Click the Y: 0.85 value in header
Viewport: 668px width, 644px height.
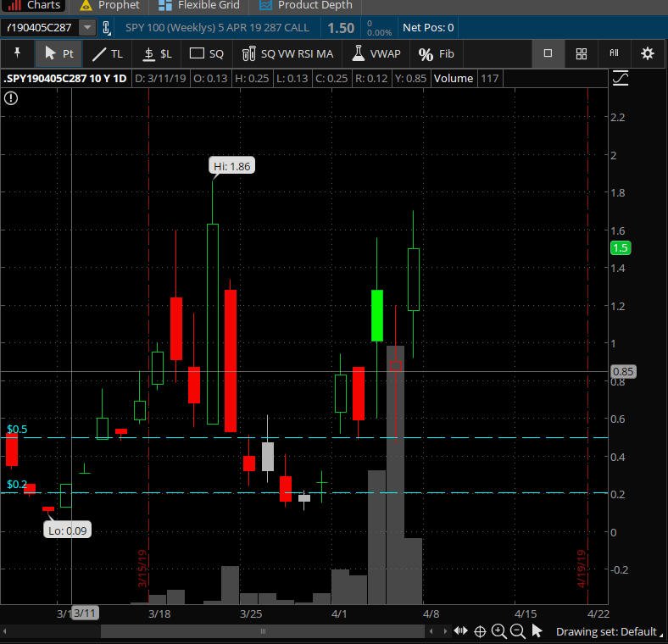(x=410, y=78)
